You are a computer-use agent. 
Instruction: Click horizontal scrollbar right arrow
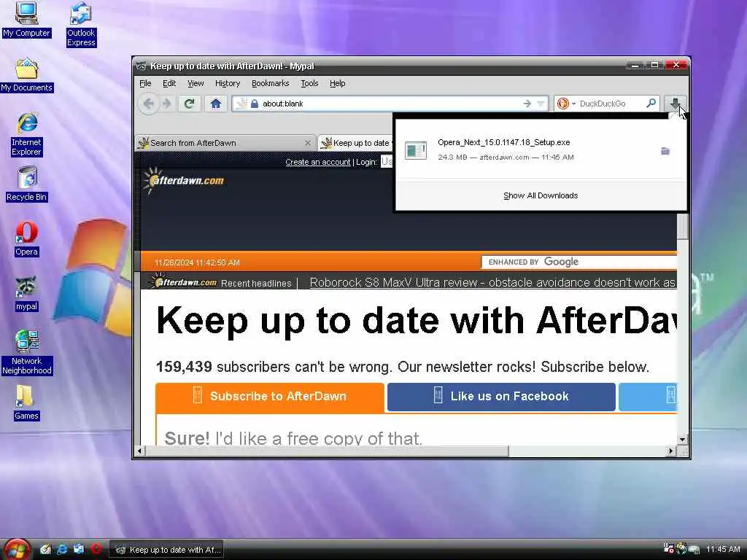671,451
